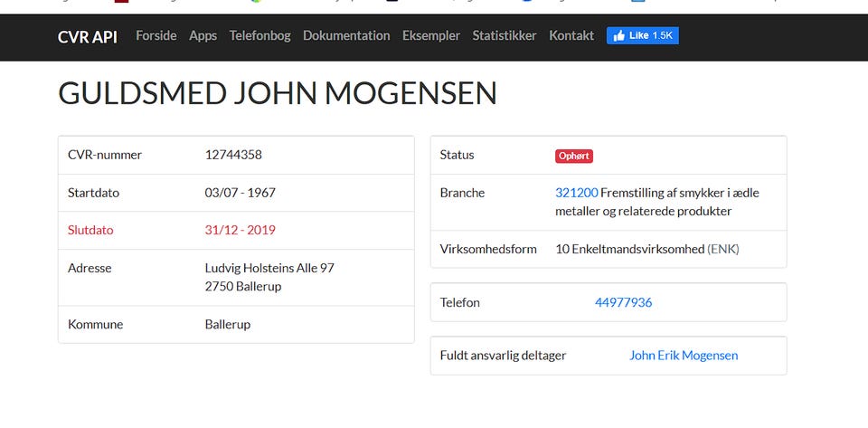Click the CVR-nummer label
The image size is (868, 428).
coord(105,155)
